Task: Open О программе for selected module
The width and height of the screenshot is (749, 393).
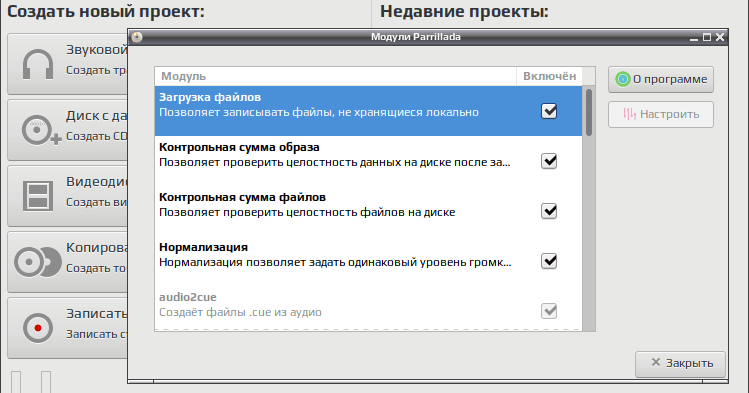Action: [661, 79]
